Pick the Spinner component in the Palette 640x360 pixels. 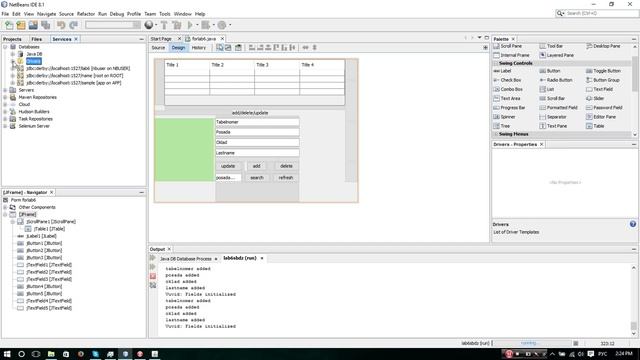504,117
